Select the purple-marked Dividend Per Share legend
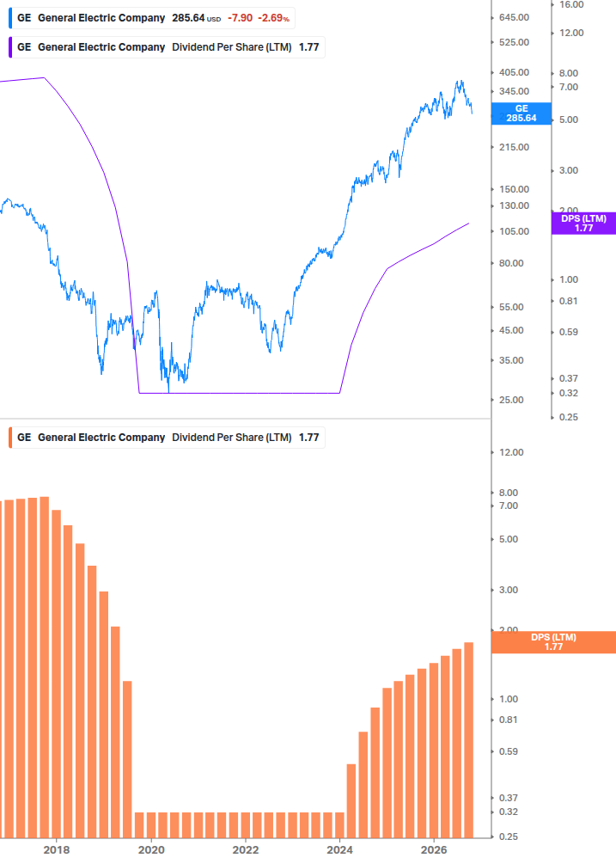Screen dimensions: 616x864 tap(167, 47)
